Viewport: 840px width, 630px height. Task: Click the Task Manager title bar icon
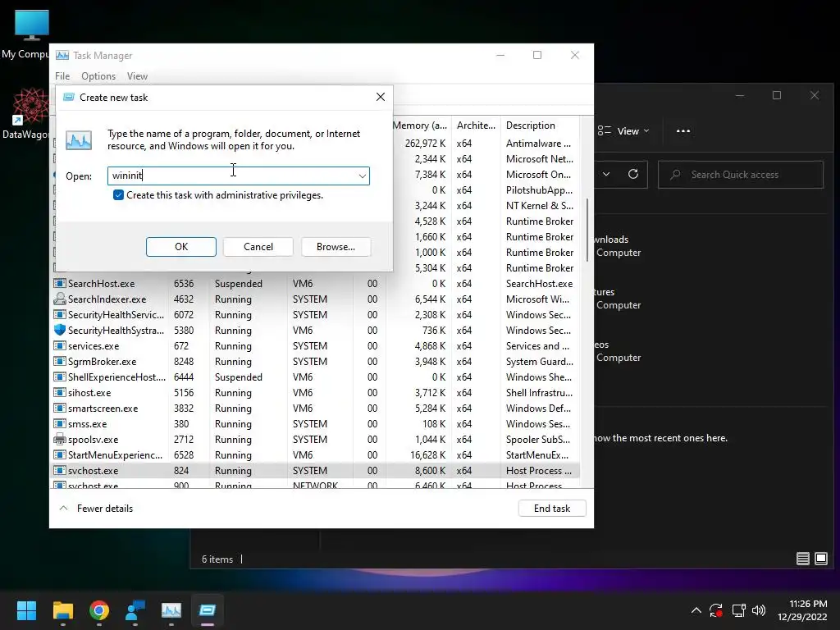(62, 55)
